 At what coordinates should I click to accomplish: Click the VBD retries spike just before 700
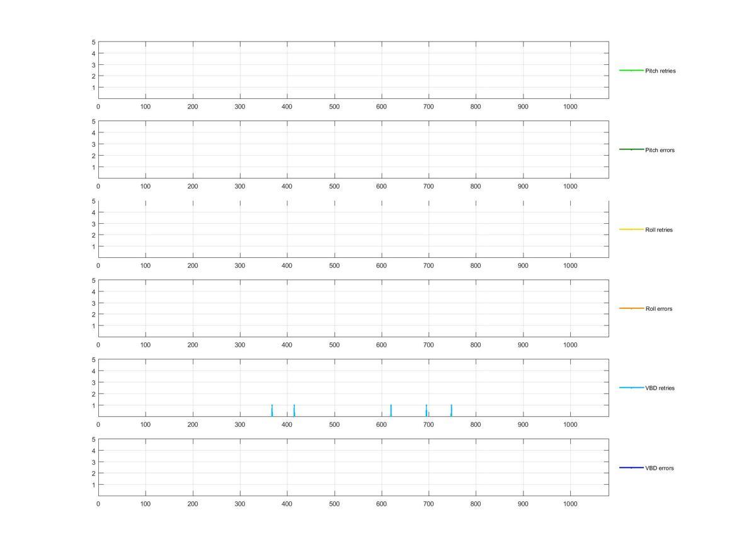427,410
